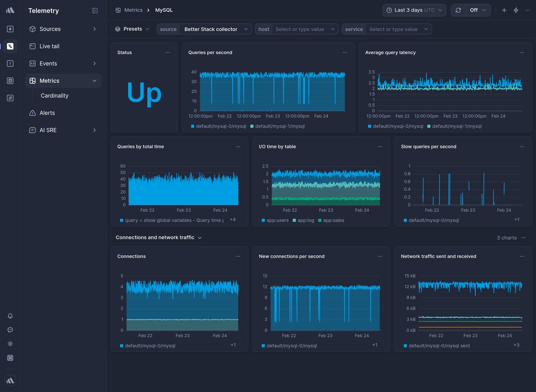
Task: Open the Queries per second chart options menu
Action: coord(345,52)
